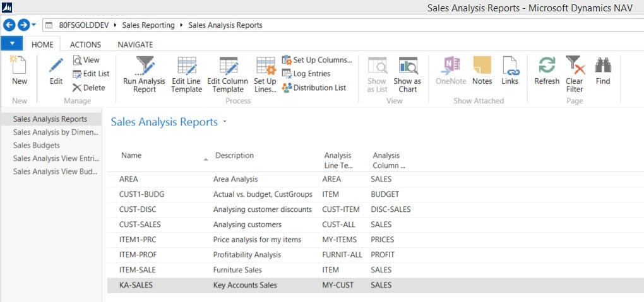Select ITEM-PROF row
The image size is (644, 302).
pos(376,255)
